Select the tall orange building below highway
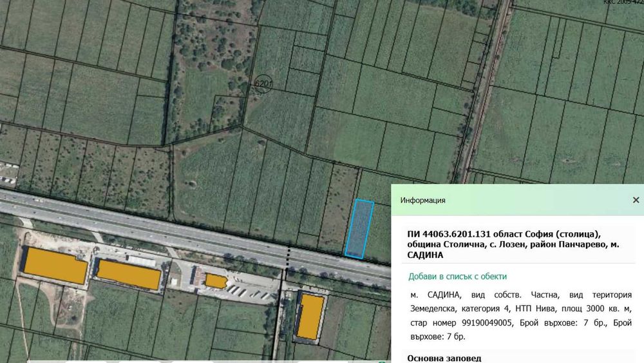This screenshot has height=363, width=644. pyautogui.click(x=310, y=316)
